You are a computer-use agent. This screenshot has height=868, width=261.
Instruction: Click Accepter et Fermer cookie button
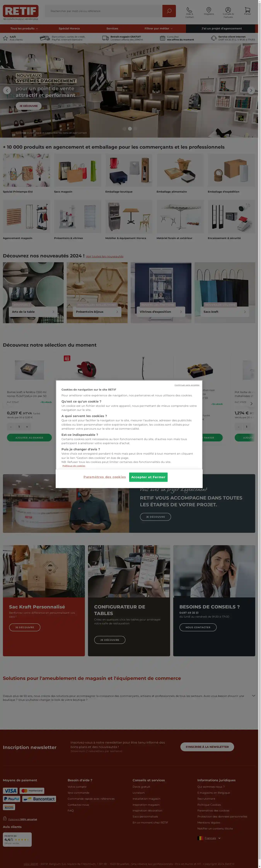[x=148, y=477]
